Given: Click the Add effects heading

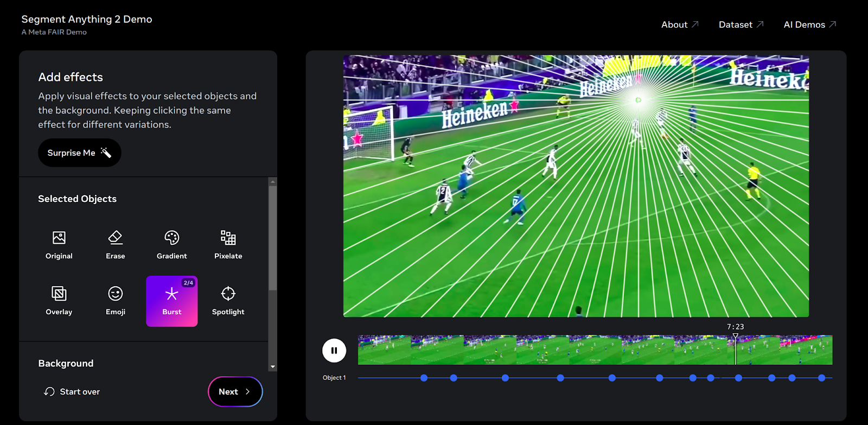Looking at the screenshot, I should coord(71,77).
